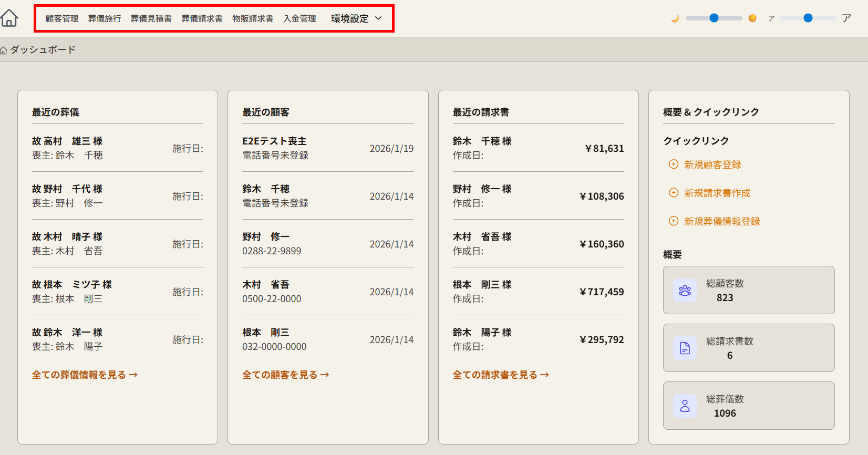868x455 pixels.
Task: Open the 入金管理 menu item
Action: [x=299, y=18]
